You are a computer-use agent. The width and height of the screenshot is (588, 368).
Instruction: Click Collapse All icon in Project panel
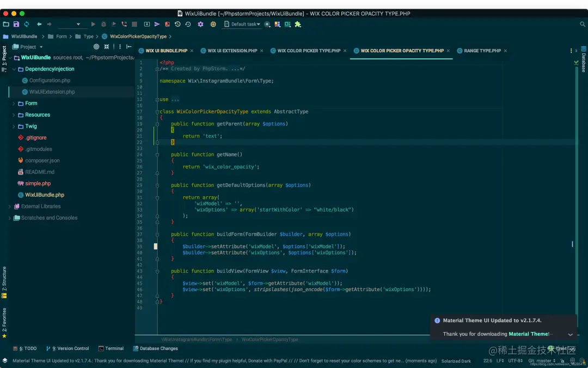tap(107, 46)
